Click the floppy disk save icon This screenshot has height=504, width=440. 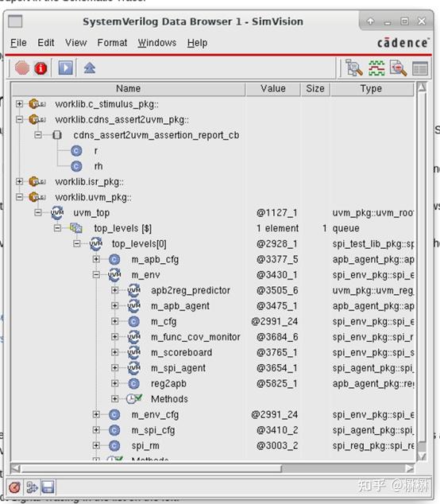coord(48,487)
